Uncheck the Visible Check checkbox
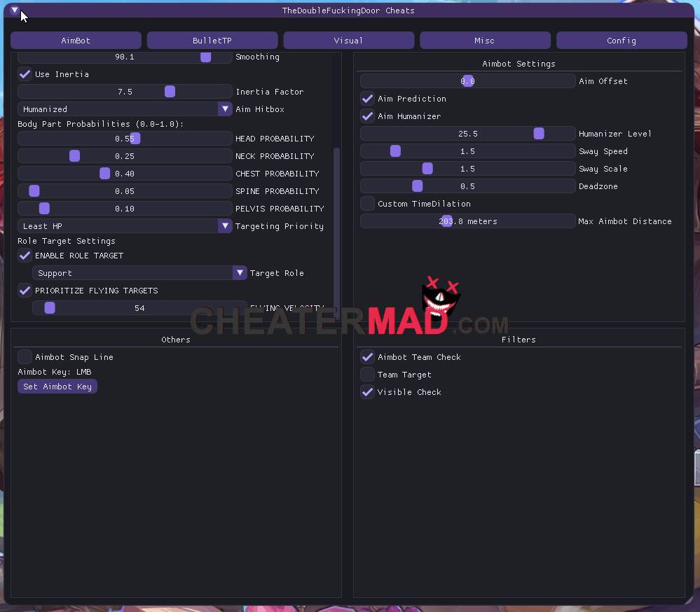The image size is (700, 612). [367, 391]
